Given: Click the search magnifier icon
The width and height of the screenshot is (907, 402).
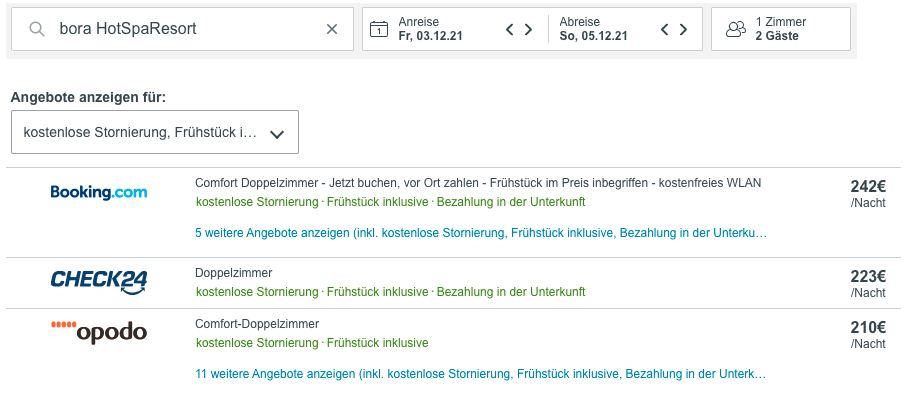Looking at the screenshot, I should [37, 29].
